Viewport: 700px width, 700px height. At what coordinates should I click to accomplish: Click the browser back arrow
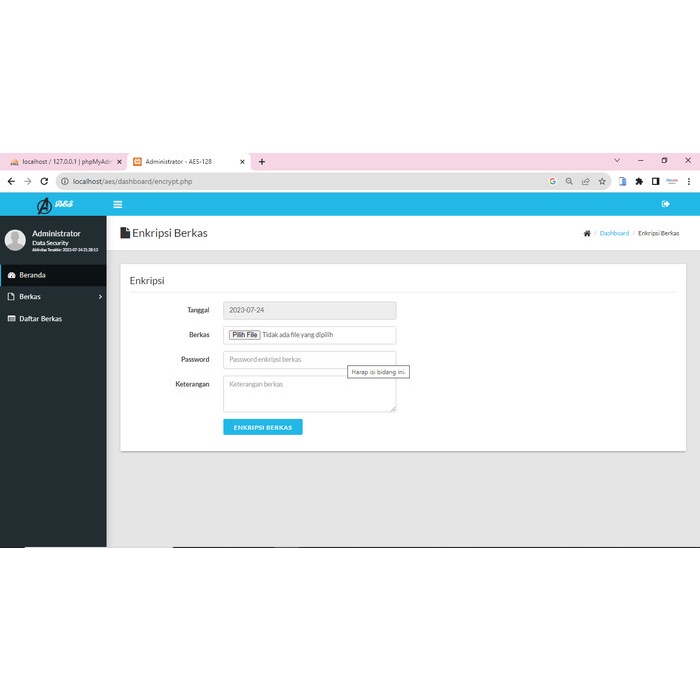(x=11, y=181)
